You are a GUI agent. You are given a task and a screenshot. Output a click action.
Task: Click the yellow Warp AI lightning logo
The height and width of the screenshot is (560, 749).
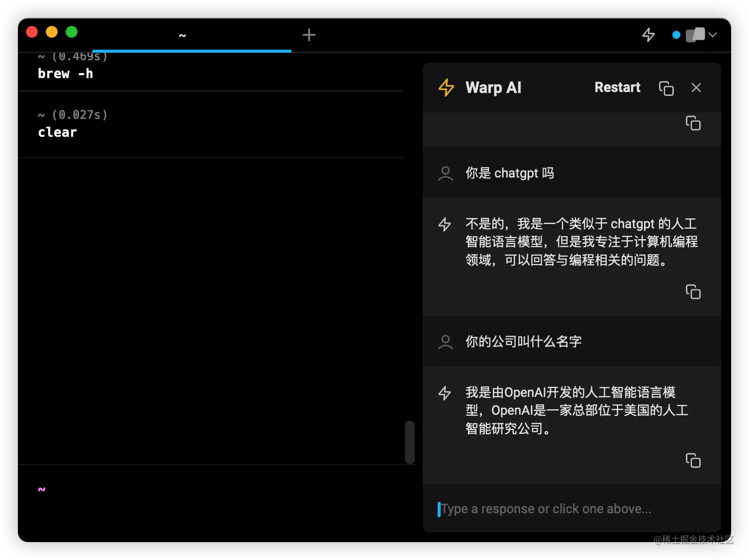[x=446, y=88]
